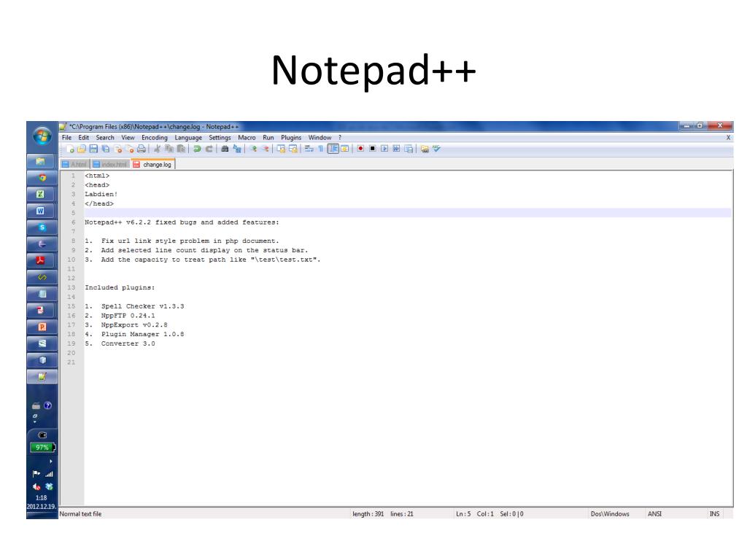Image resolution: width=747 pixels, height=560 pixels.
Task: Click the Zoom Out toolbar icon
Action: [266, 149]
